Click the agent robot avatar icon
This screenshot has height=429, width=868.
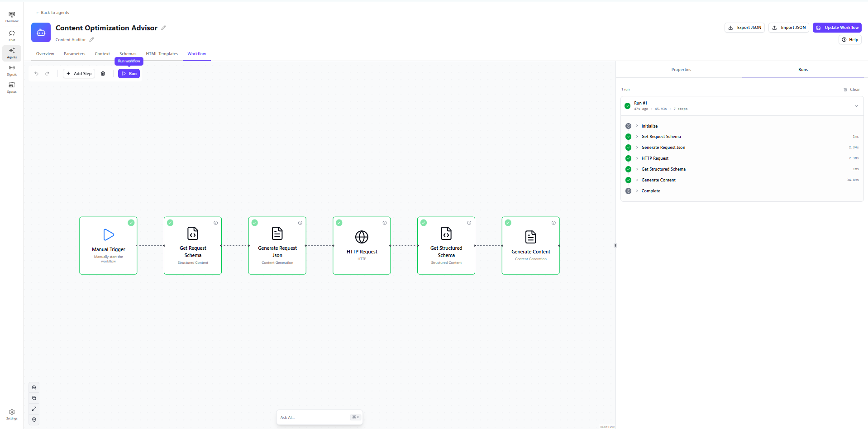pos(41,32)
